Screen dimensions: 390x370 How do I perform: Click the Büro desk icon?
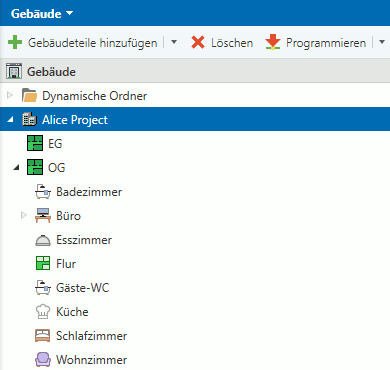tap(43, 216)
